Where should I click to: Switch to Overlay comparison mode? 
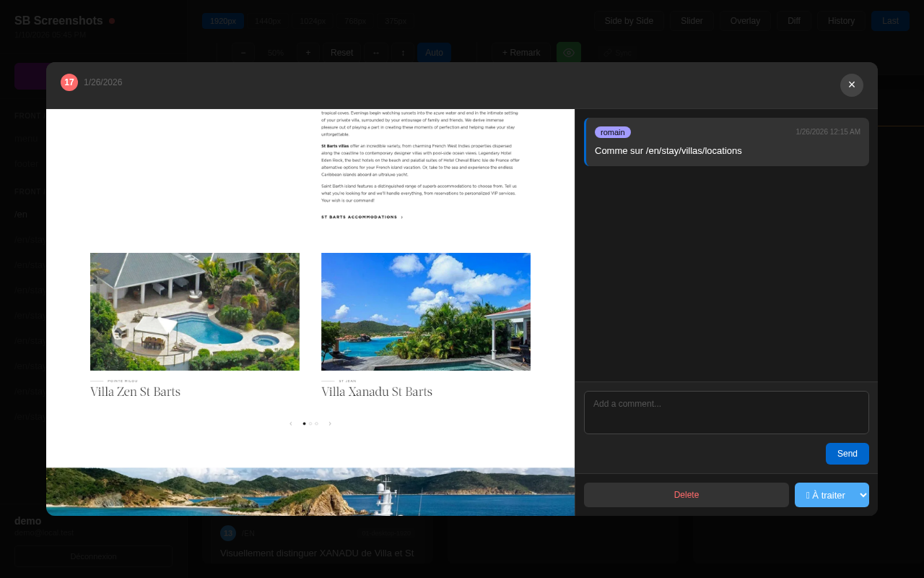pyautogui.click(x=745, y=21)
